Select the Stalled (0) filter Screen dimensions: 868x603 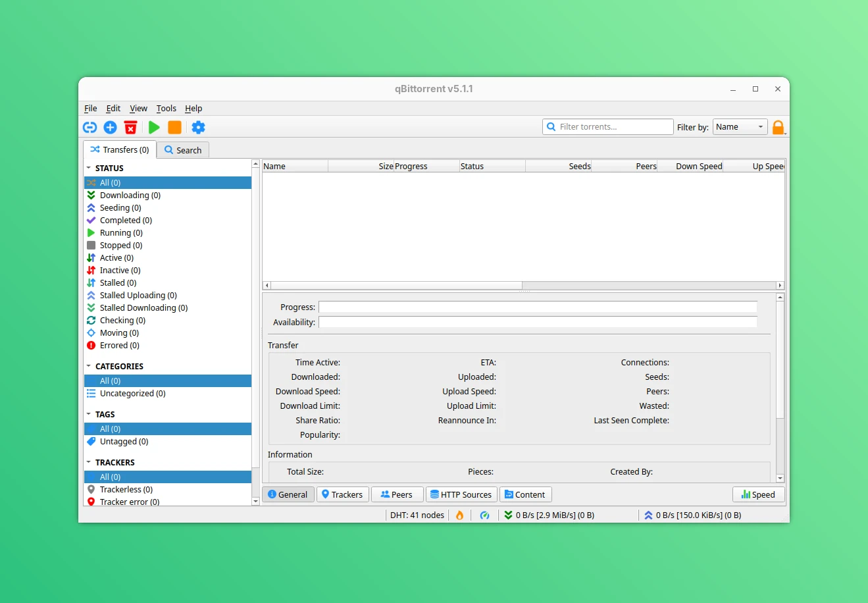tap(168, 282)
